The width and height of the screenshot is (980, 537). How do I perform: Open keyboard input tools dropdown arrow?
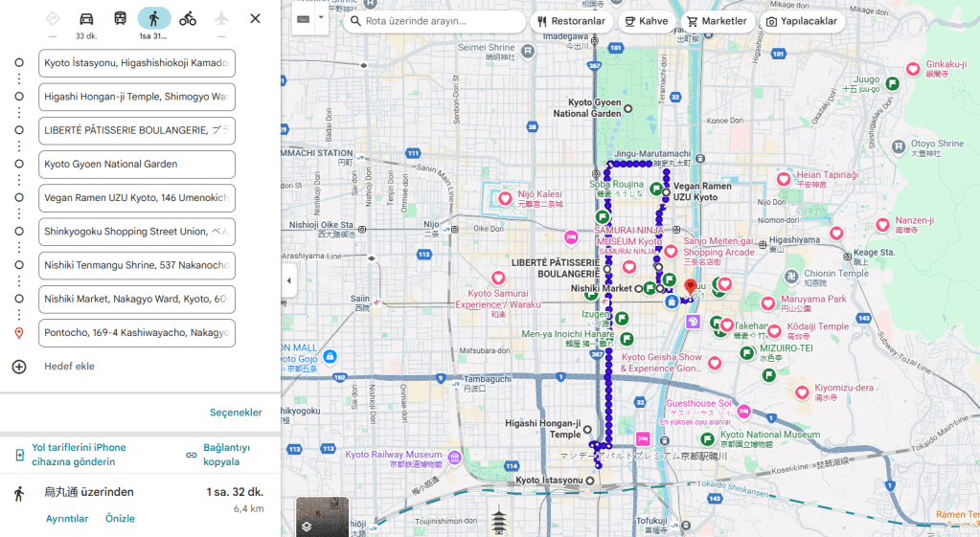click(321, 18)
